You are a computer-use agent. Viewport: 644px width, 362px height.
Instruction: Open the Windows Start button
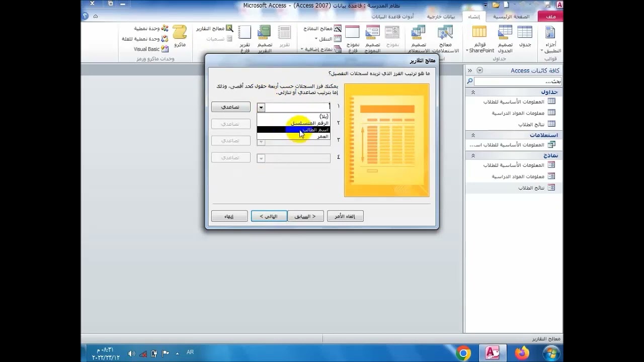coord(552,353)
